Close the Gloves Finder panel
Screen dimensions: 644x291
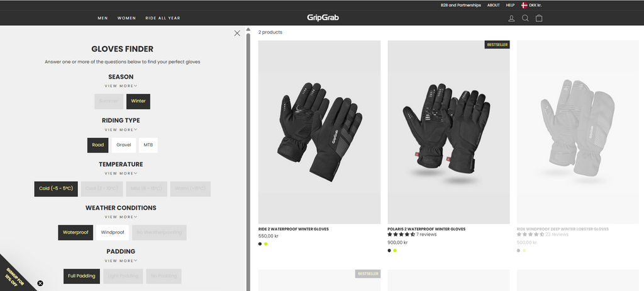click(237, 33)
